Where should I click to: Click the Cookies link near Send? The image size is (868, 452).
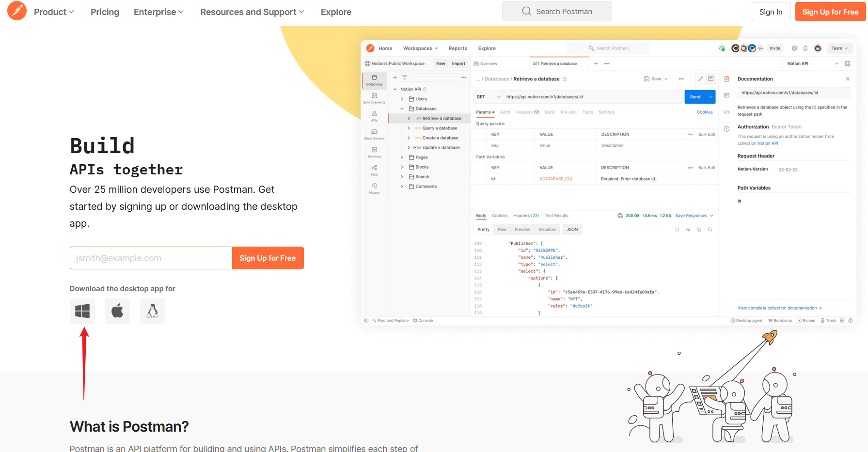(x=705, y=112)
